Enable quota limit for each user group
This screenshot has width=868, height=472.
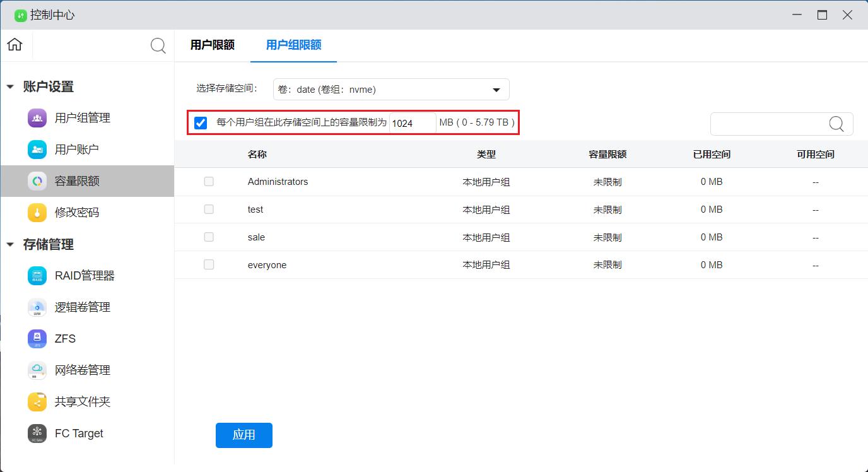201,122
